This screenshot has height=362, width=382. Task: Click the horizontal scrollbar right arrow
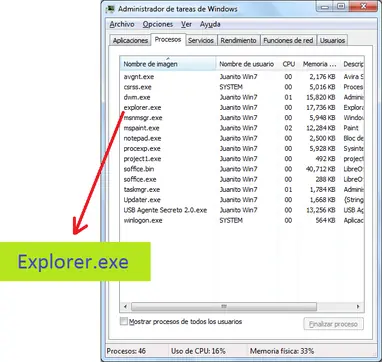[358, 307]
